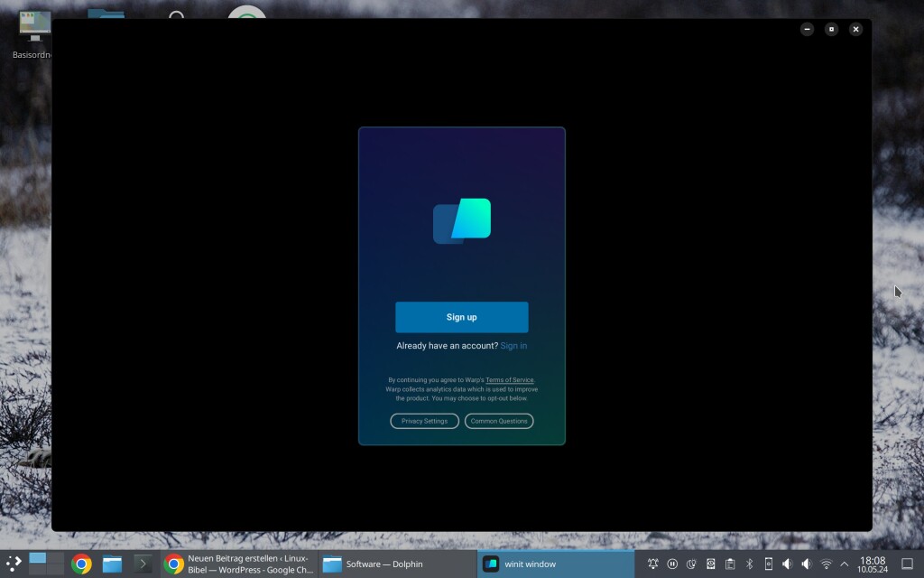The width and height of the screenshot is (924, 578).
Task: Select the Basisordner desktop icon
Action: (33, 35)
